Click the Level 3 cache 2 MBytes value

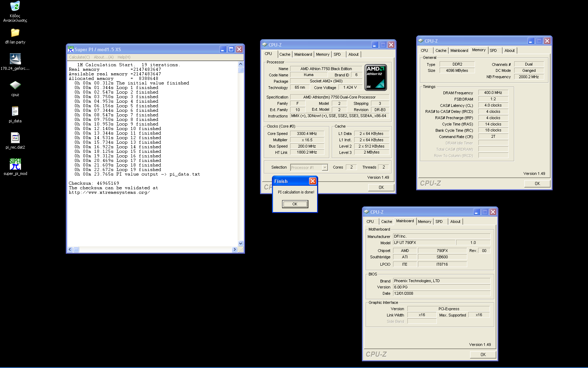[372, 152]
